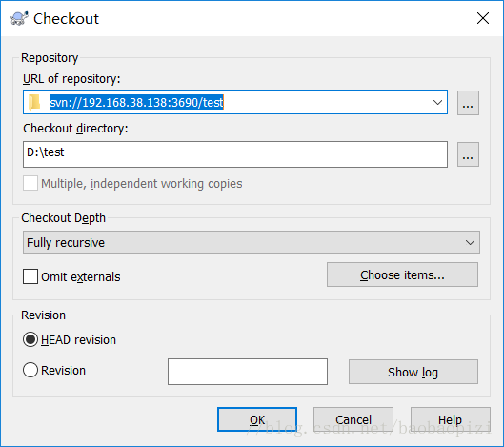The height and width of the screenshot is (447, 504).
Task: Open Help for checkout dialog
Action: pyautogui.click(x=451, y=419)
